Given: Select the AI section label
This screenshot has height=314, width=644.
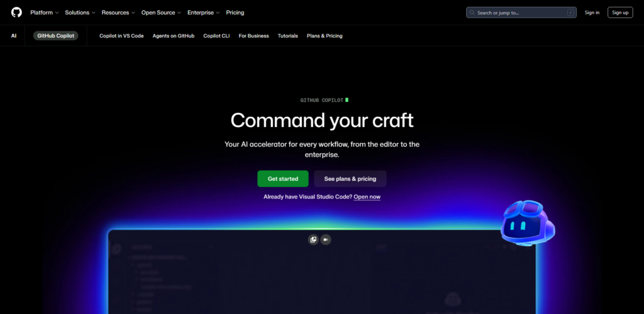Looking at the screenshot, I should pos(14,36).
